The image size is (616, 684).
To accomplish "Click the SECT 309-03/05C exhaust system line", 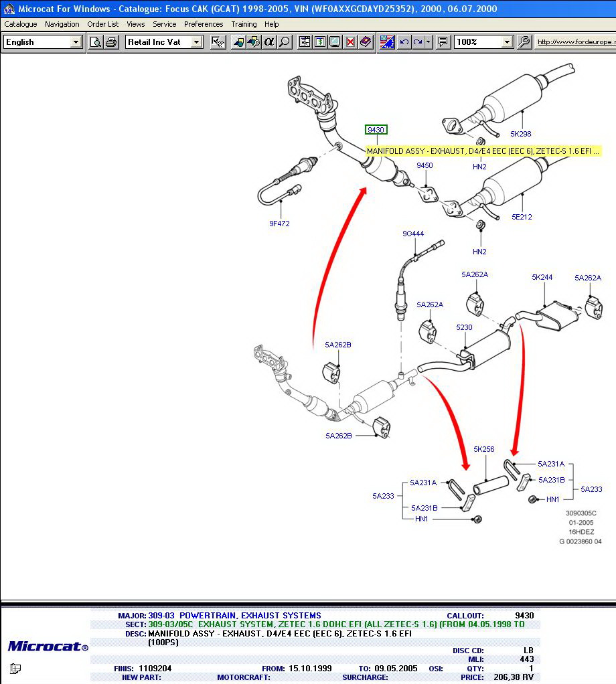I will [335, 624].
